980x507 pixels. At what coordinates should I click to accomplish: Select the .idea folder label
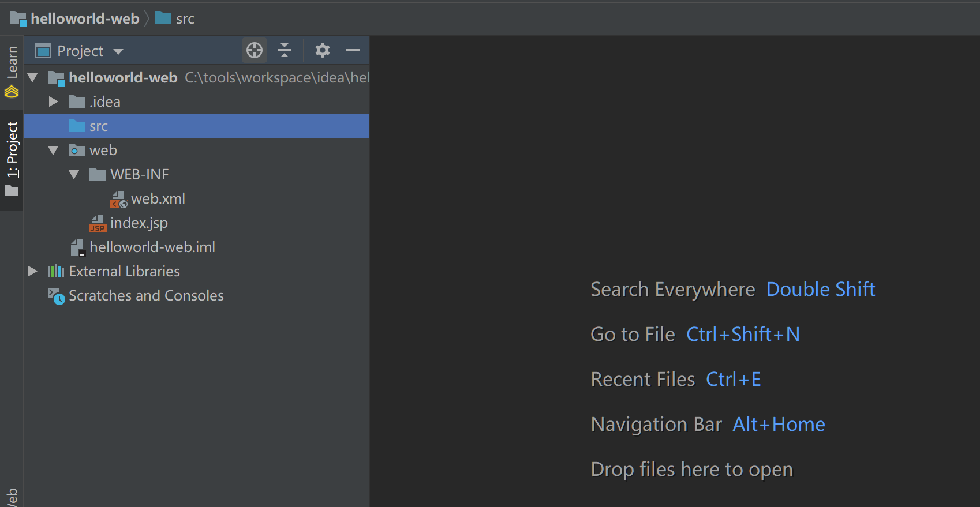click(105, 102)
